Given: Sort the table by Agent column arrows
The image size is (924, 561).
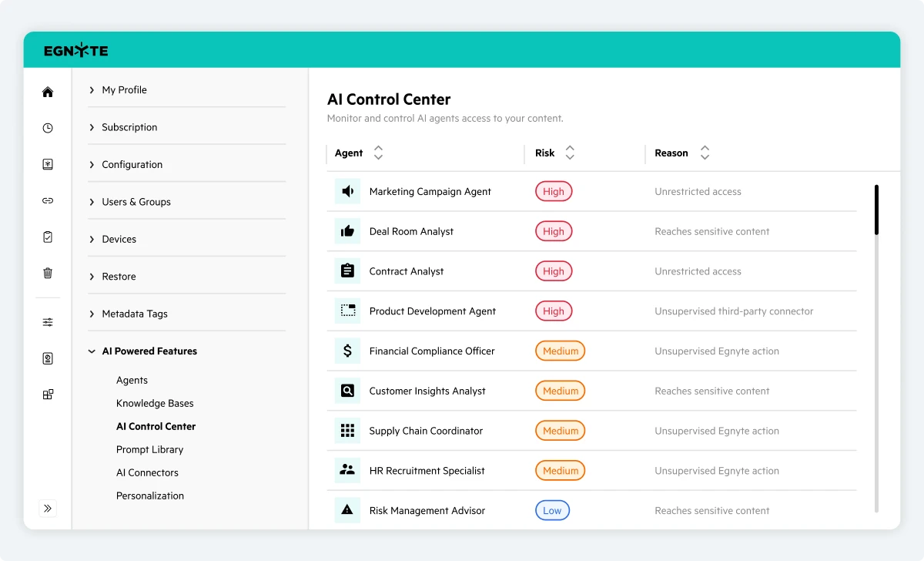Looking at the screenshot, I should point(378,153).
